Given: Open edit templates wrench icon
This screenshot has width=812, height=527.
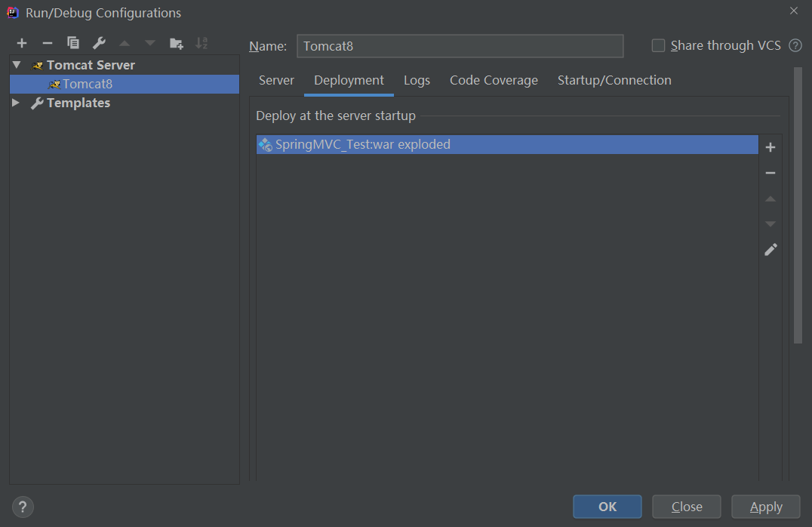Looking at the screenshot, I should click(x=99, y=43).
